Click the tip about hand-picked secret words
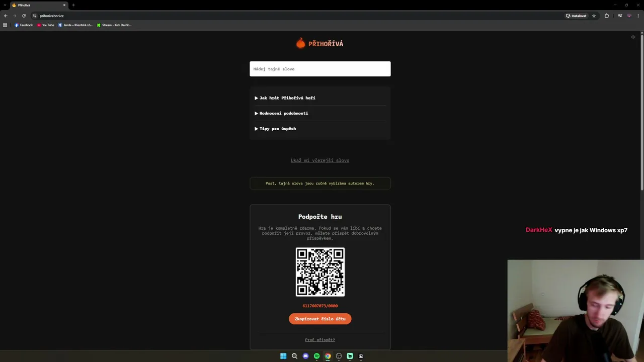Screen dimensions: 644x362 click(320, 184)
